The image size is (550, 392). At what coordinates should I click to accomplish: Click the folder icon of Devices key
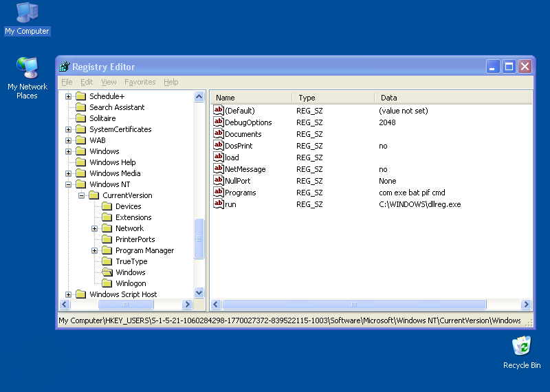(x=107, y=206)
